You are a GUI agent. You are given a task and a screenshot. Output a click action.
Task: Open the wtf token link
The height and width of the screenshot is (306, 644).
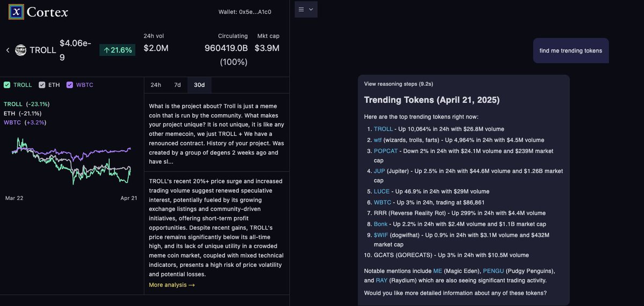(x=377, y=140)
